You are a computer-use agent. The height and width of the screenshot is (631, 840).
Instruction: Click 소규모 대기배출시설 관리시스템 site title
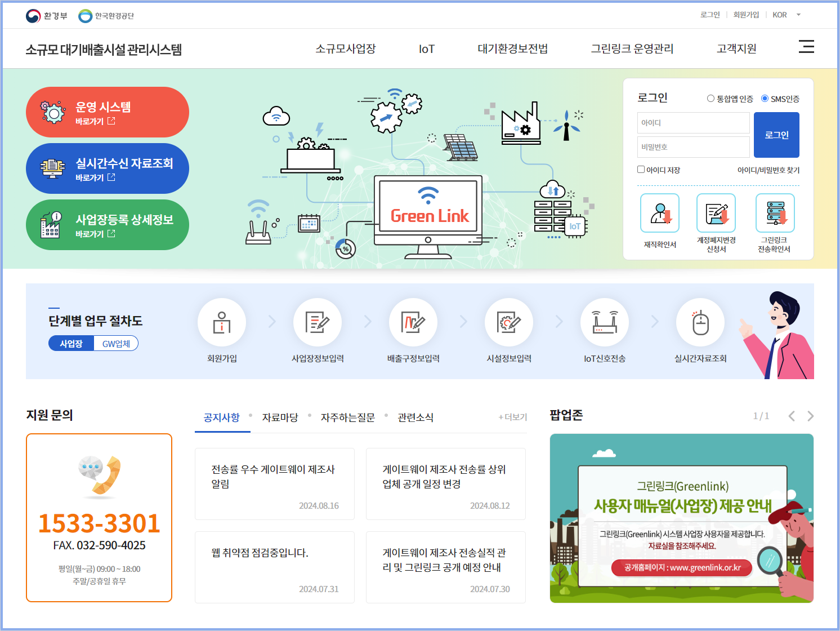[104, 50]
